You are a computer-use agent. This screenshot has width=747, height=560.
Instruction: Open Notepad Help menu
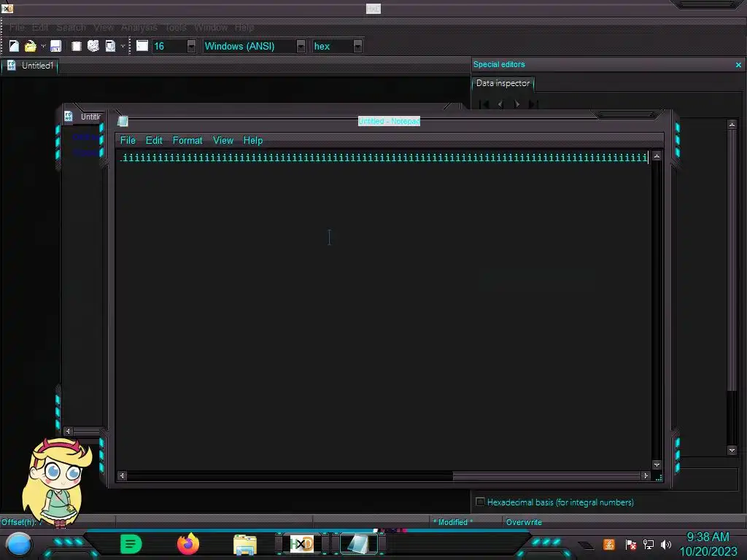[253, 141]
